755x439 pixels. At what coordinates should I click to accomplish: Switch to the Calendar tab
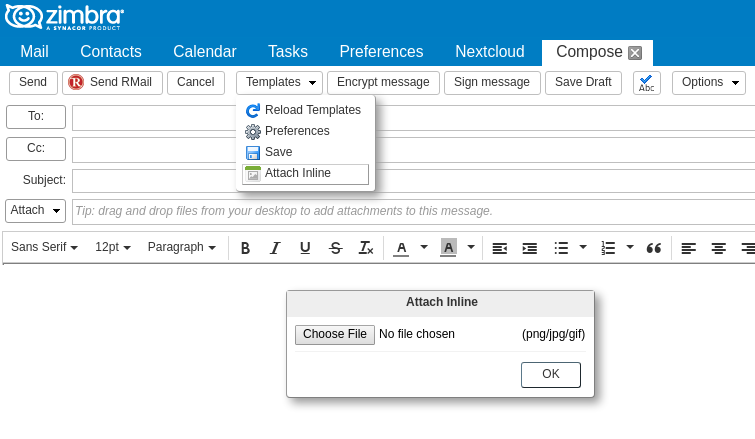click(204, 52)
